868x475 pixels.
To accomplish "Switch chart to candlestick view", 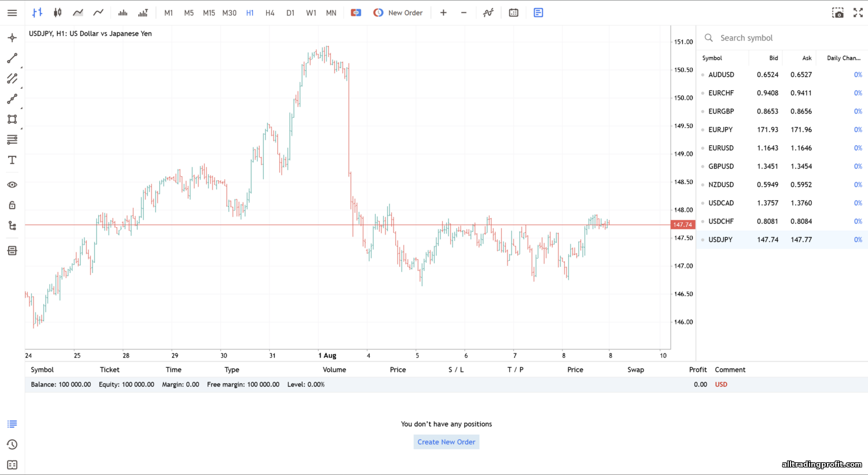I will tap(57, 13).
